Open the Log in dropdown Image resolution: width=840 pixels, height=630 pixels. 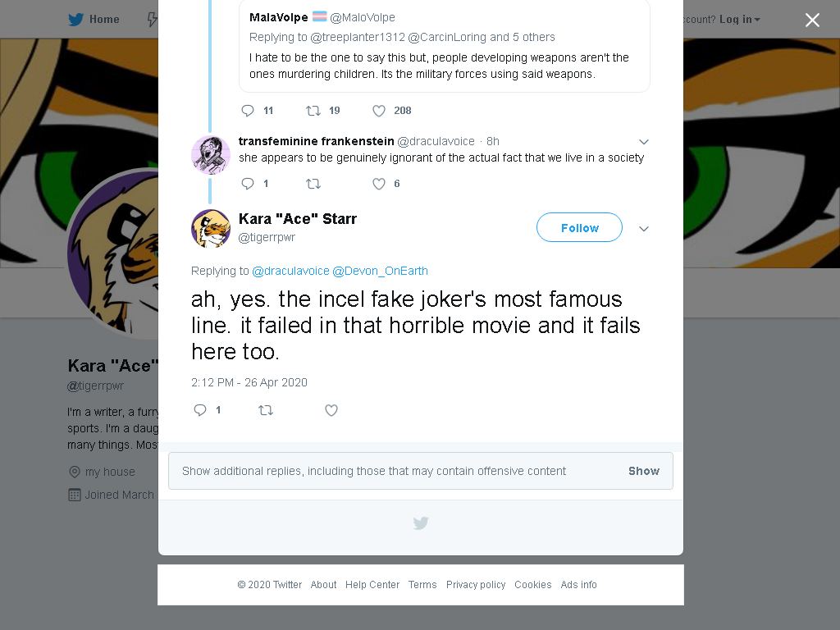739,20
